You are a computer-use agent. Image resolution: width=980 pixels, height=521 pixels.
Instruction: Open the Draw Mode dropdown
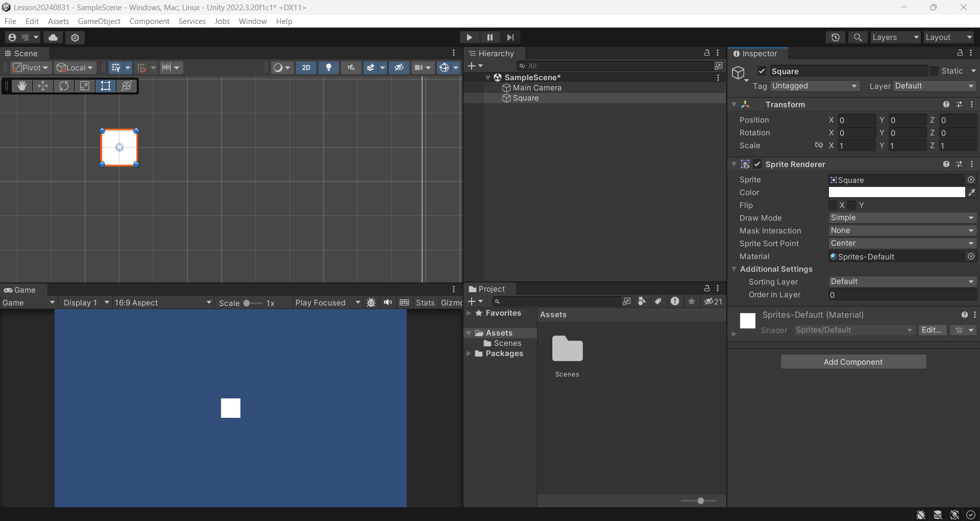click(x=902, y=218)
